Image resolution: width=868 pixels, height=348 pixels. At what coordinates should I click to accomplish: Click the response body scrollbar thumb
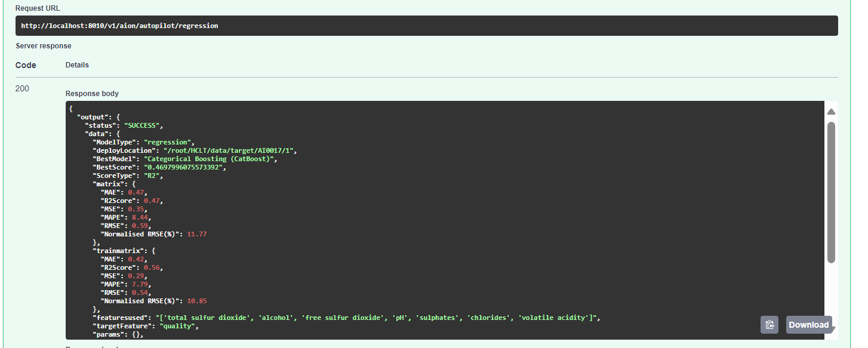point(831,191)
